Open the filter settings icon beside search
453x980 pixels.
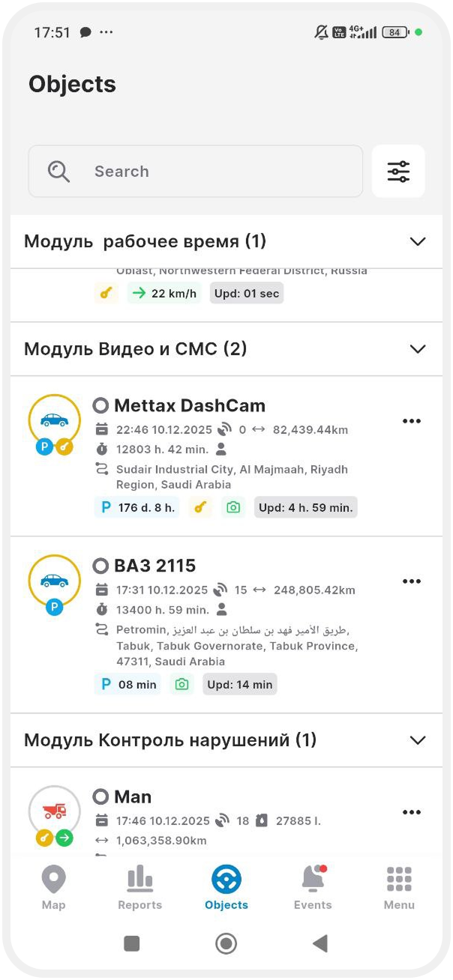398,172
